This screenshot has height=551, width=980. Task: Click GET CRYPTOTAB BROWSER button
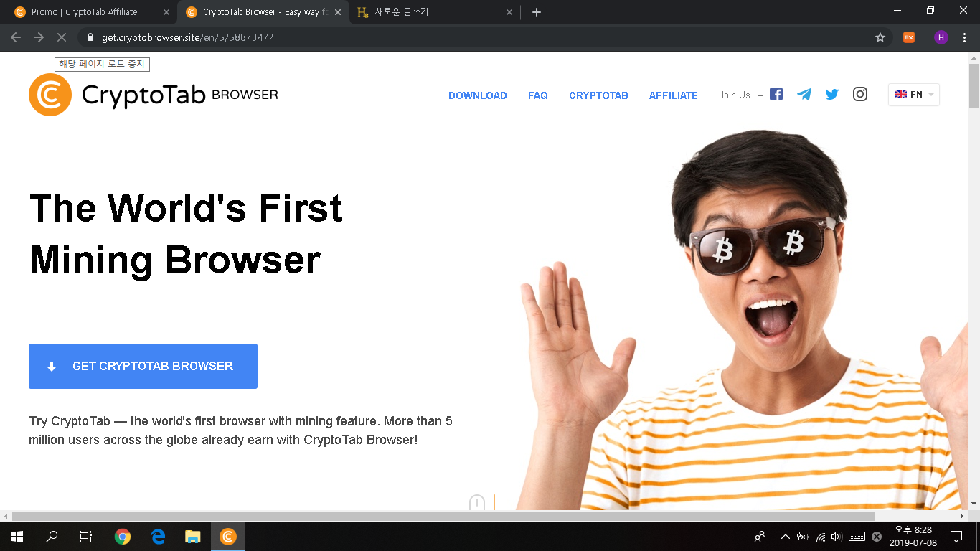click(x=143, y=366)
